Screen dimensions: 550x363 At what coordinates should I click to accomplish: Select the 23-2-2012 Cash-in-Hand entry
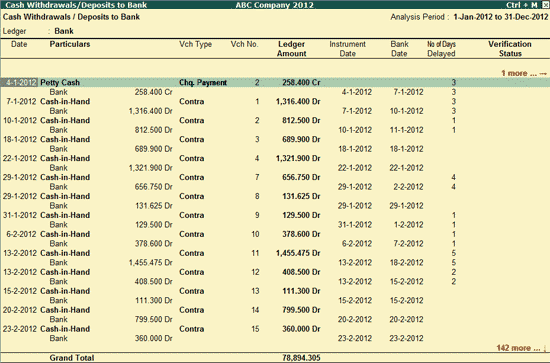pyautogui.click(x=275, y=329)
